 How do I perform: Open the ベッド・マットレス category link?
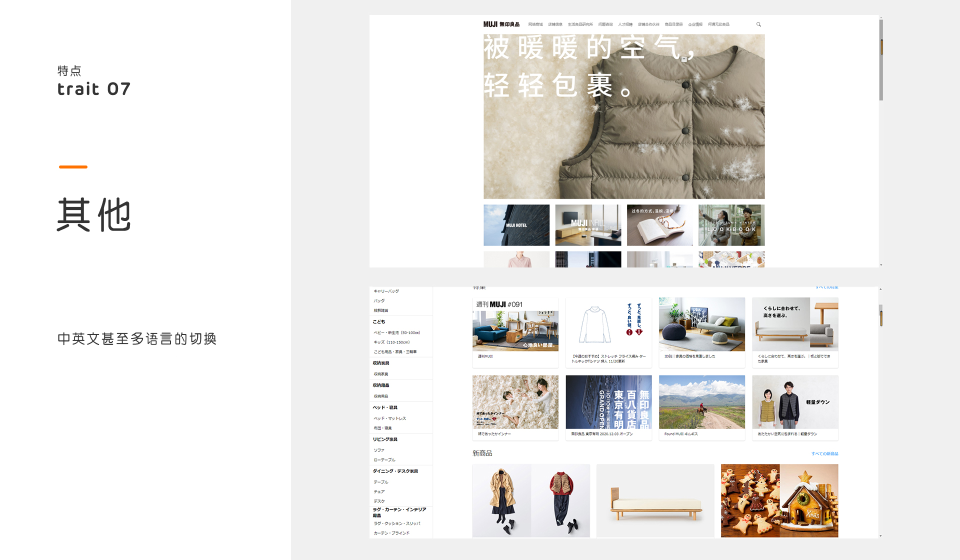389,418
